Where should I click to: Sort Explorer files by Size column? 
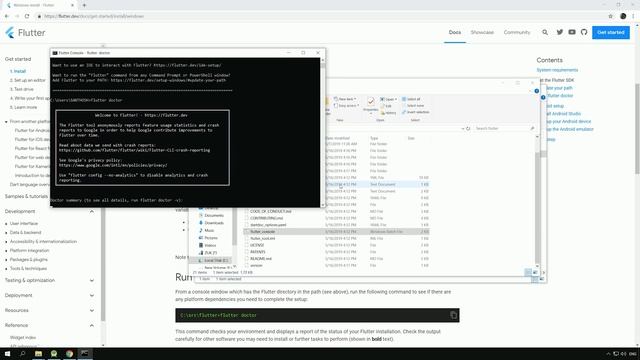411,138
